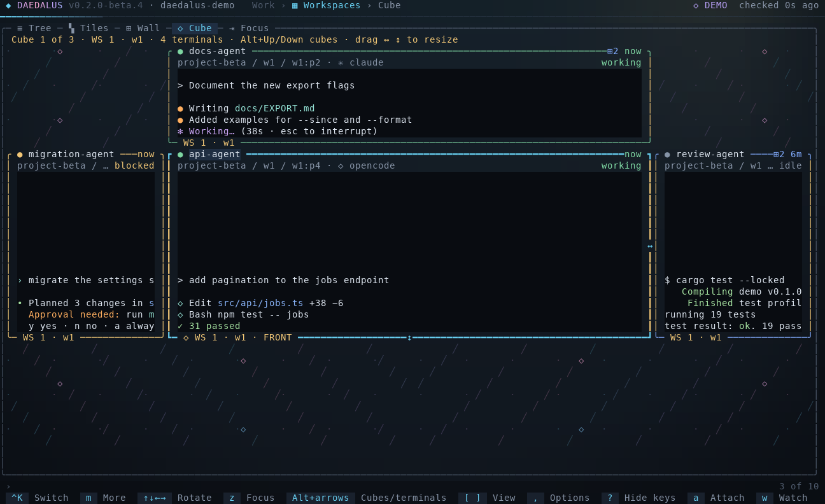Click the pane count badge on docs-agent
The height and width of the screenshot is (504, 825).
click(612, 51)
